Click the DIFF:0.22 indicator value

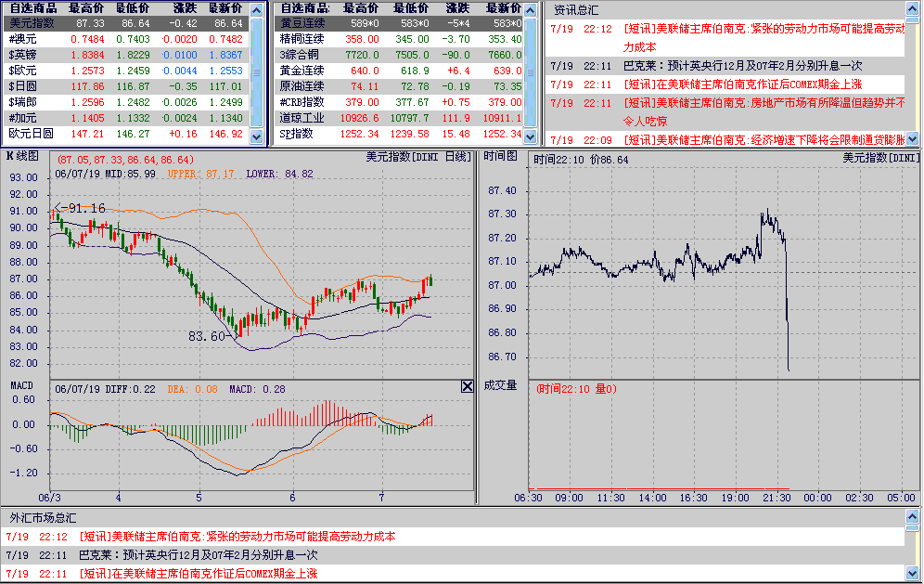130,389
